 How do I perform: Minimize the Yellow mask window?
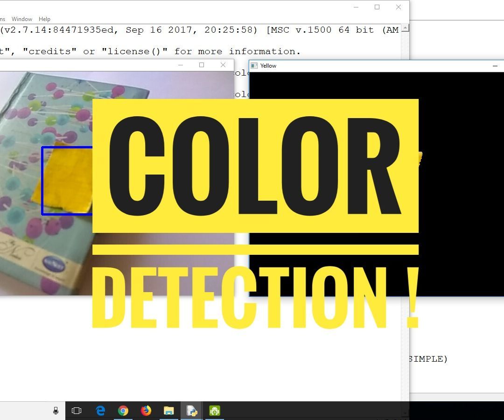point(496,66)
